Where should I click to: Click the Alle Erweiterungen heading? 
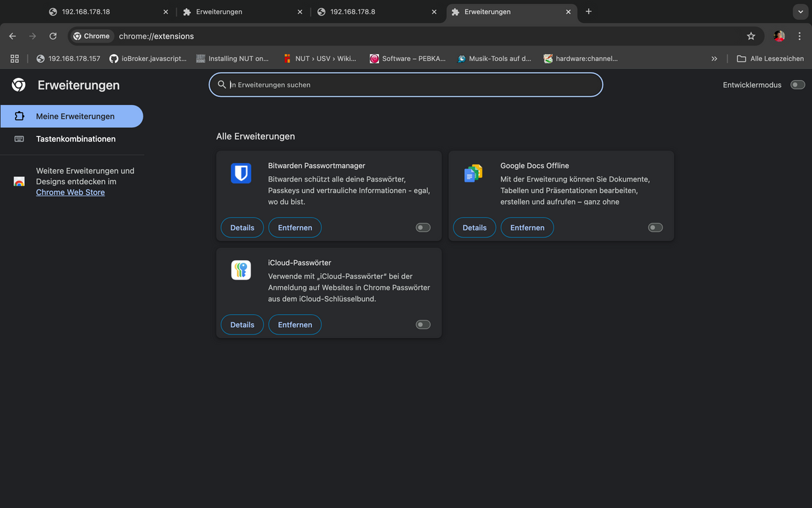[x=256, y=136]
